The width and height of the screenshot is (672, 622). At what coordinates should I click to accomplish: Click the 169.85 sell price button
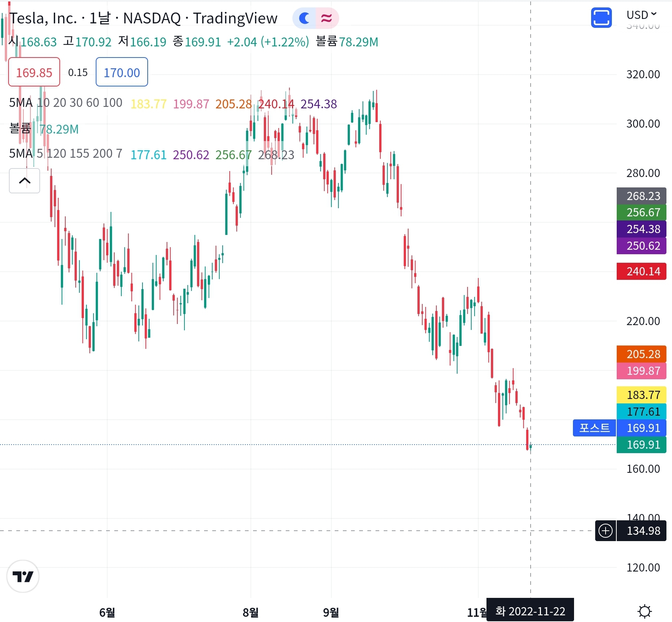tap(34, 72)
